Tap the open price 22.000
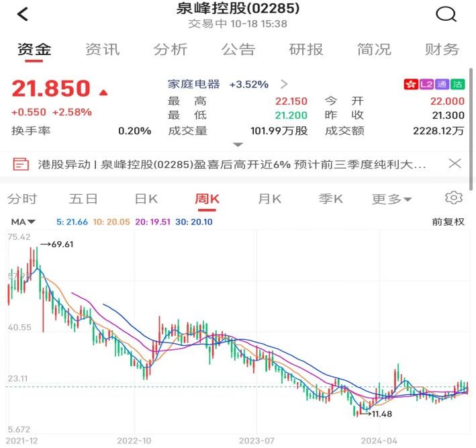 (447, 101)
